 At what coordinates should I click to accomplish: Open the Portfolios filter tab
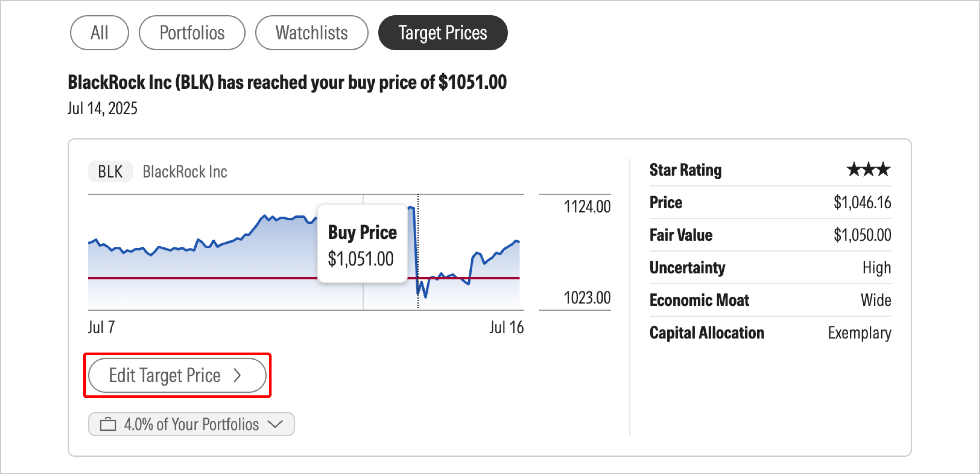[192, 33]
